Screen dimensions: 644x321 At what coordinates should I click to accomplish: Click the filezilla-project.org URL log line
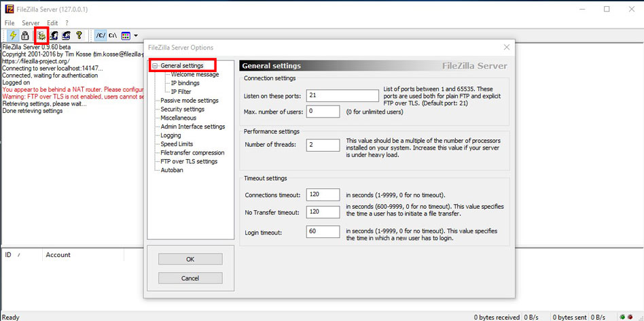[x=36, y=61]
